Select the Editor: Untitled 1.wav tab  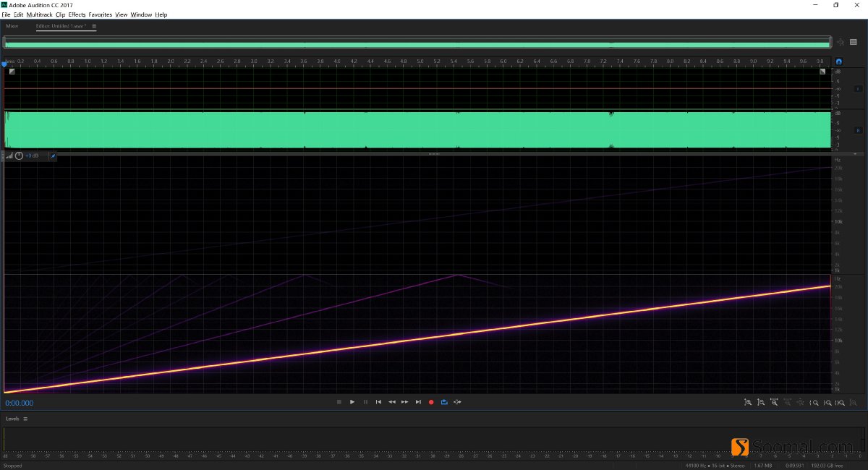(x=61, y=26)
